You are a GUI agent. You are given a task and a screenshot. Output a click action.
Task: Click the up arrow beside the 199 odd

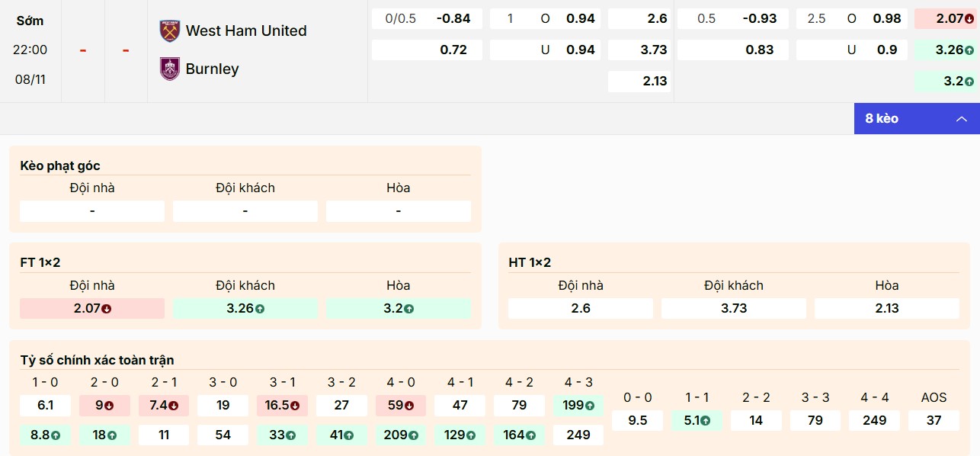(x=591, y=406)
